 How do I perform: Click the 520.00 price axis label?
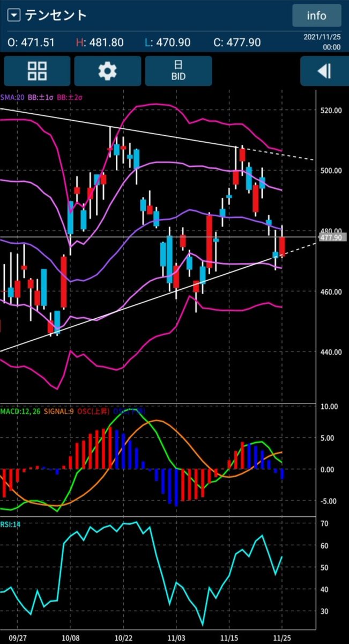331,111
